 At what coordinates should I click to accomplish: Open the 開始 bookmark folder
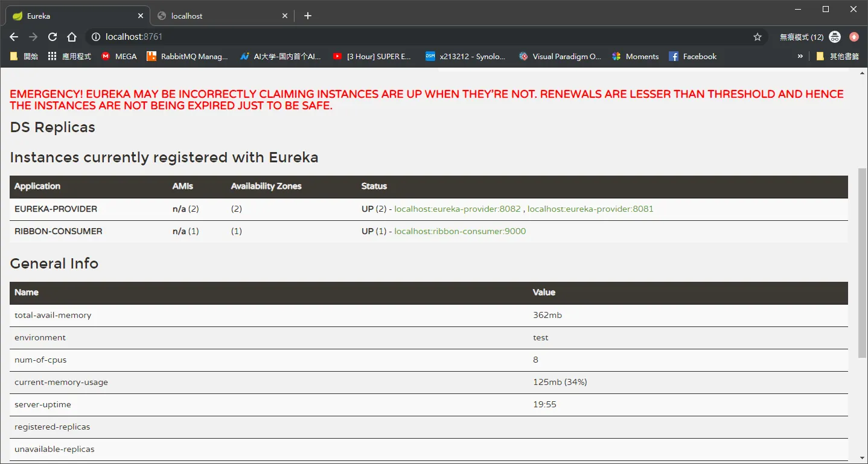[24, 56]
